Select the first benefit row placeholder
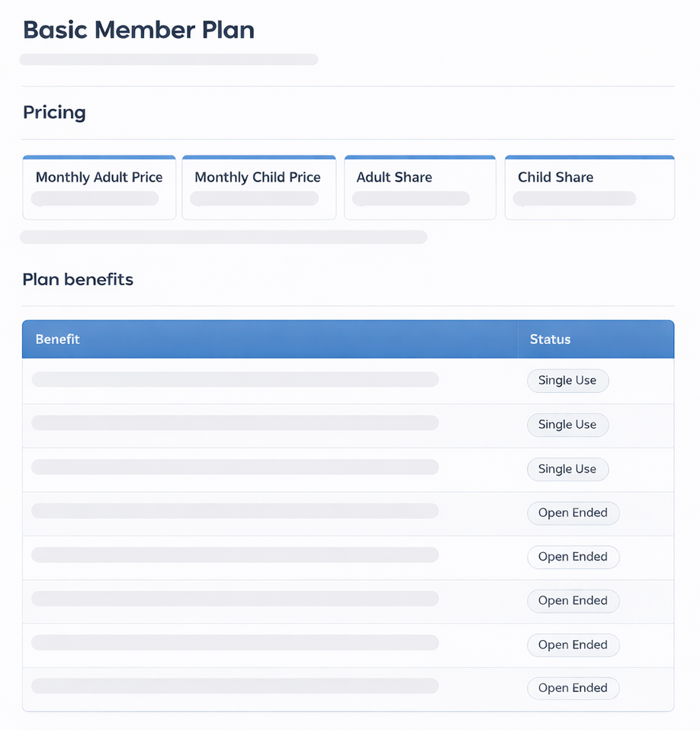Screen dimensions: 700x730 [x=235, y=379]
